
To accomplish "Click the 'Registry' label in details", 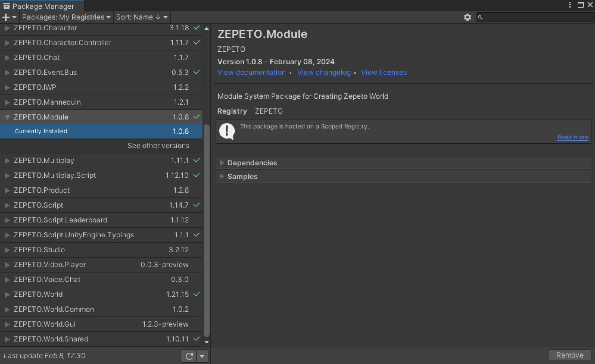I will point(232,111).
